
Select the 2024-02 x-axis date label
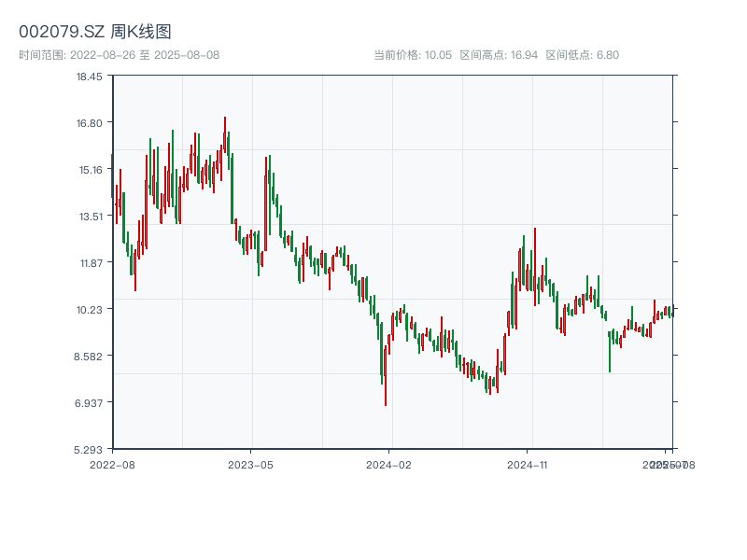(389, 464)
